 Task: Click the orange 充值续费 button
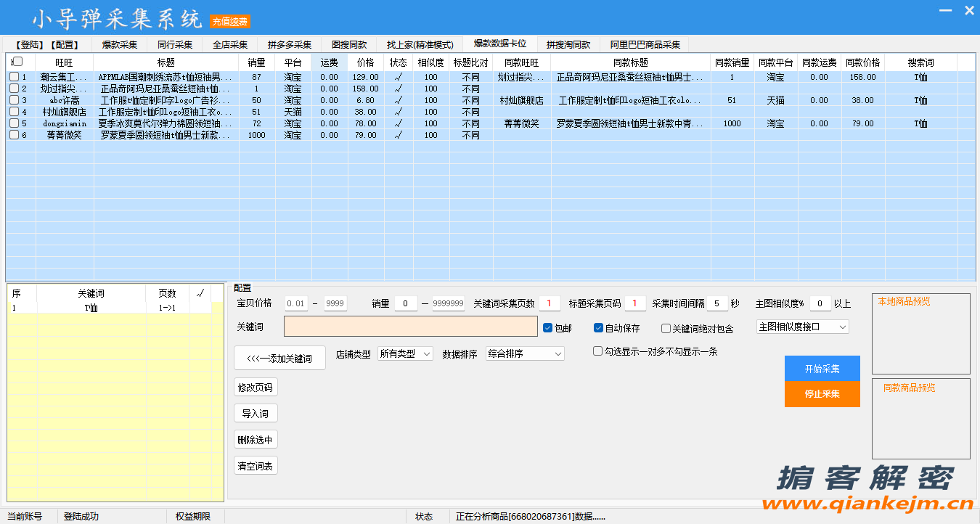(x=230, y=22)
